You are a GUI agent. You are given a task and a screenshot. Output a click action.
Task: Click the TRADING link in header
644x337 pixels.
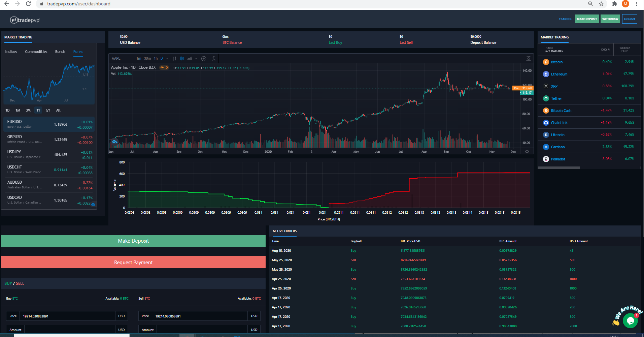565,19
